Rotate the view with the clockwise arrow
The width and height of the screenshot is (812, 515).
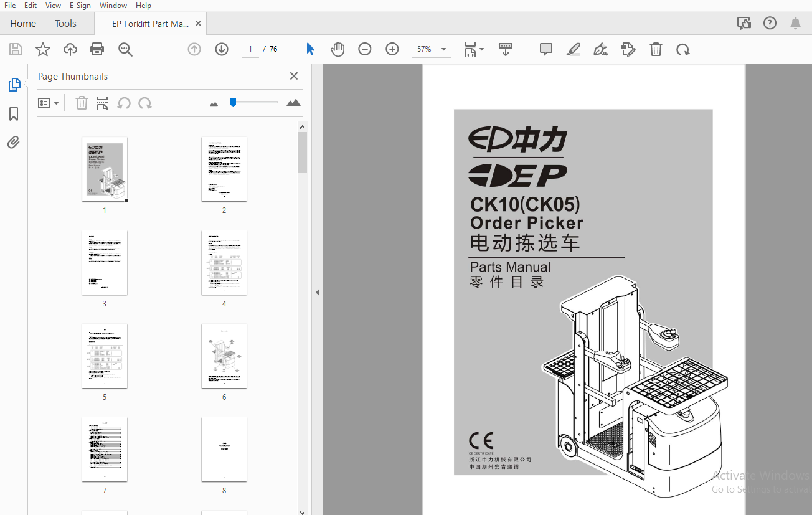pyautogui.click(x=683, y=49)
